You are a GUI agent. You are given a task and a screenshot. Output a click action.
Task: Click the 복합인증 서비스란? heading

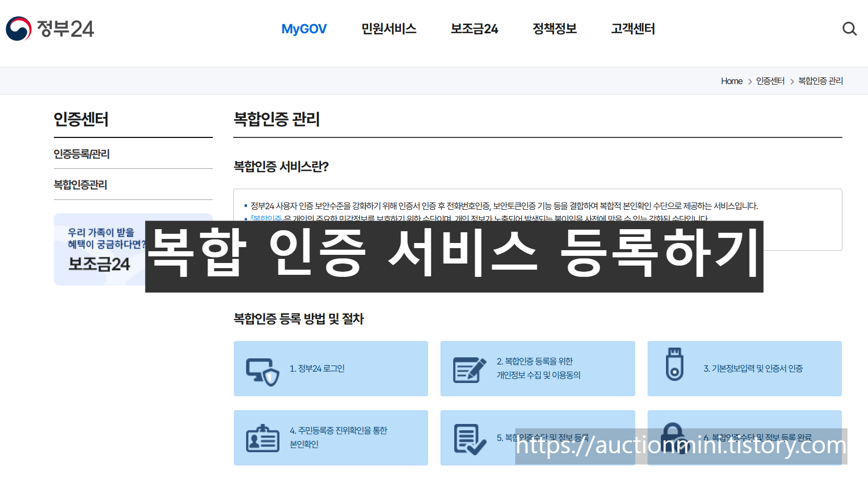click(281, 167)
